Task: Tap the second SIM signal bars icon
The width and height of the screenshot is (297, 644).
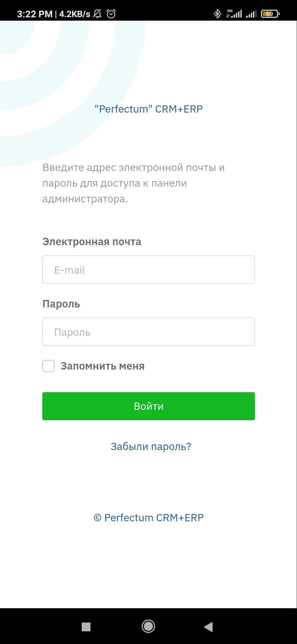Action: tap(251, 14)
